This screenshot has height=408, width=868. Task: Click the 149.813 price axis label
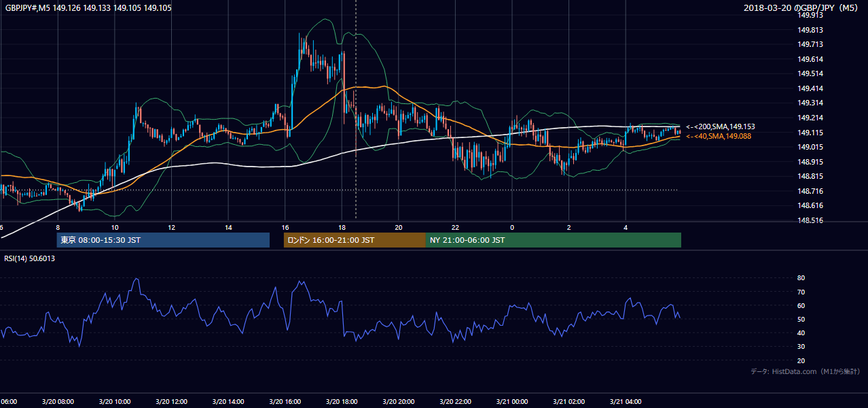tap(810, 30)
